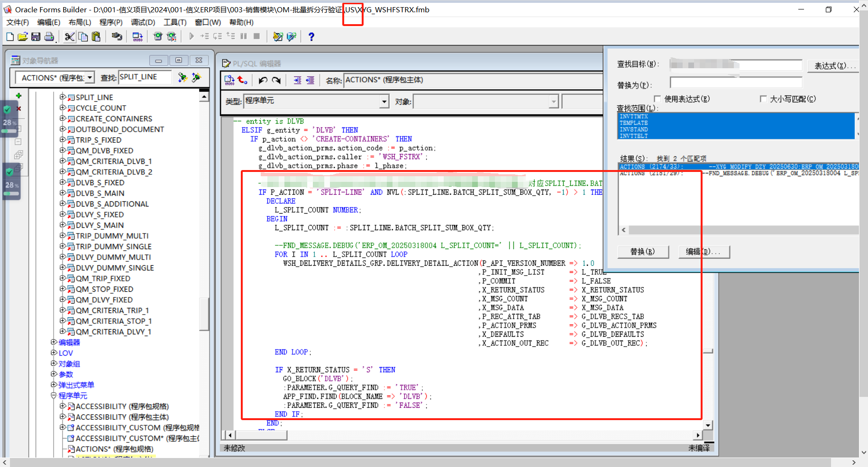Expand the SPLIT_LINE tree node
The image size is (868, 467).
coord(63,97)
